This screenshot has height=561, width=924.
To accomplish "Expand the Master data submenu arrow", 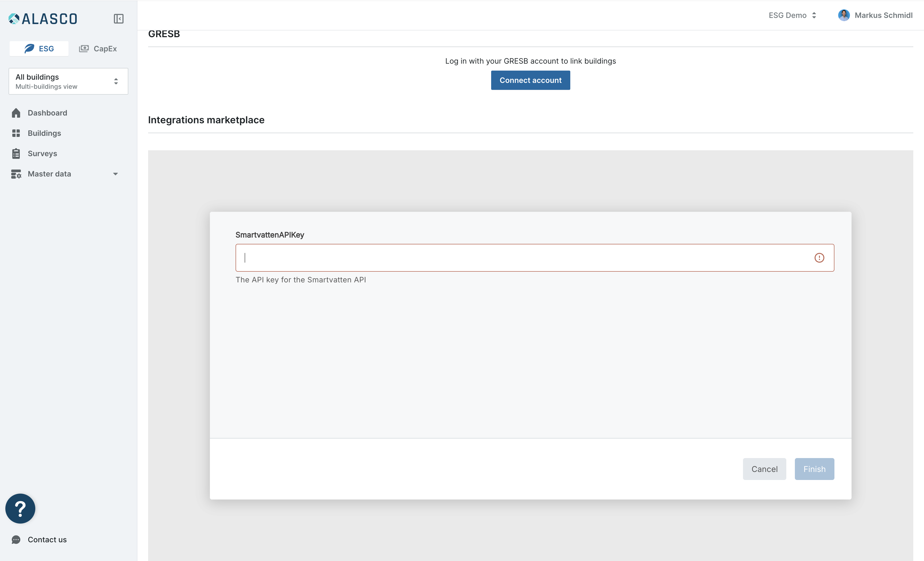I will [x=115, y=174].
